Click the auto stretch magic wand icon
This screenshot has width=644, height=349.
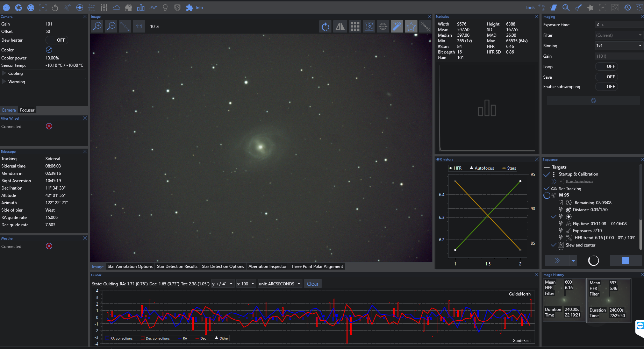click(397, 26)
